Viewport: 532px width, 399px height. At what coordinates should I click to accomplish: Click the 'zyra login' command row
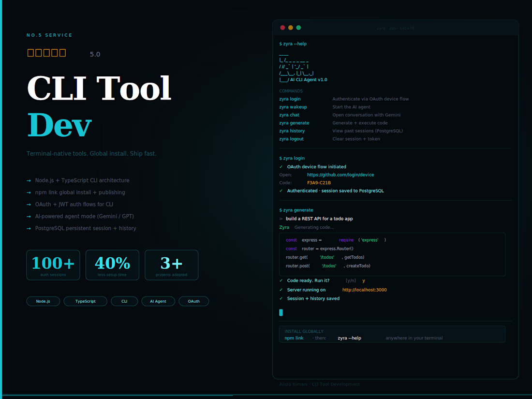click(x=344, y=99)
